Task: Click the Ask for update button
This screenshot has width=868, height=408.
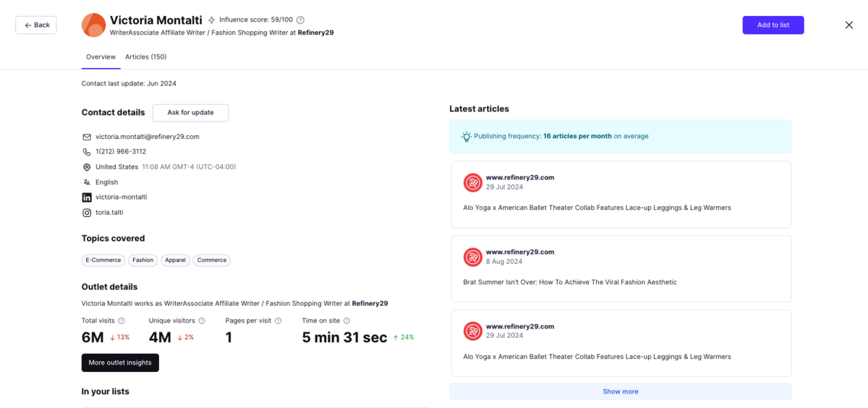Action: tap(190, 113)
